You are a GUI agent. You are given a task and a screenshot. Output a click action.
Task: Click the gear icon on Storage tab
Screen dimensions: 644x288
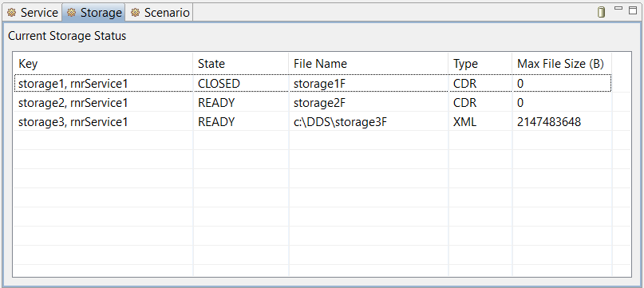tap(72, 13)
